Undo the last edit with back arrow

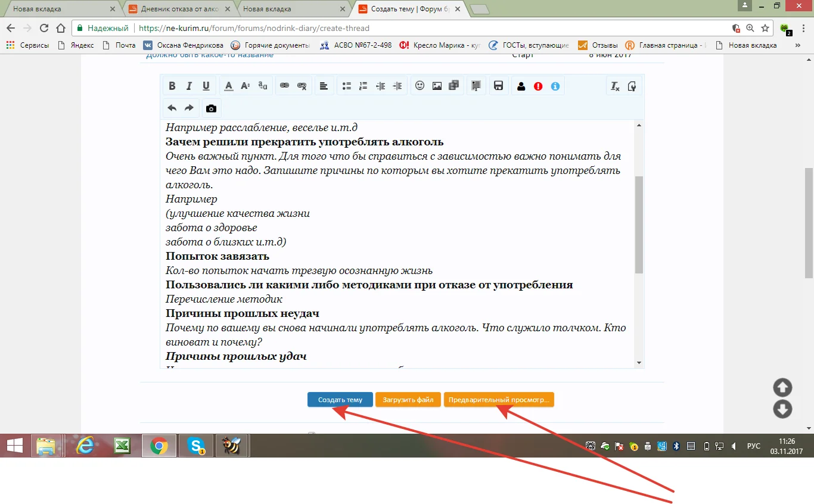point(172,108)
